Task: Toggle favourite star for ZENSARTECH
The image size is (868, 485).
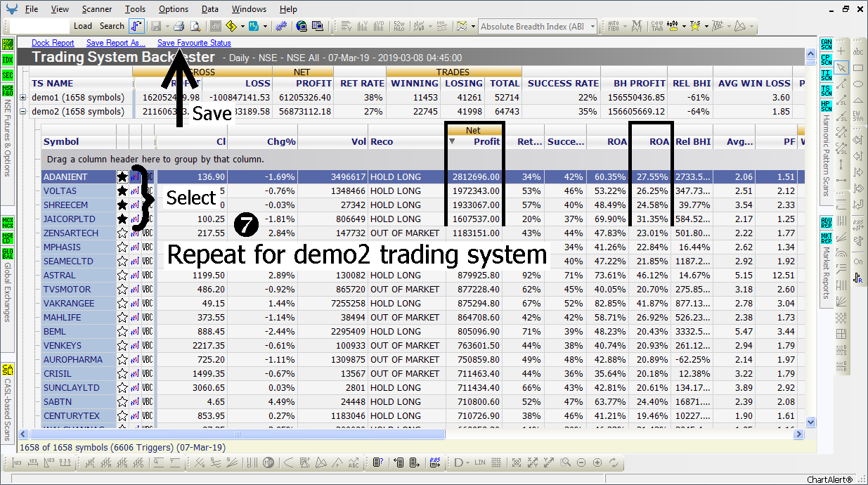Action: pyautogui.click(x=122, y=233)
